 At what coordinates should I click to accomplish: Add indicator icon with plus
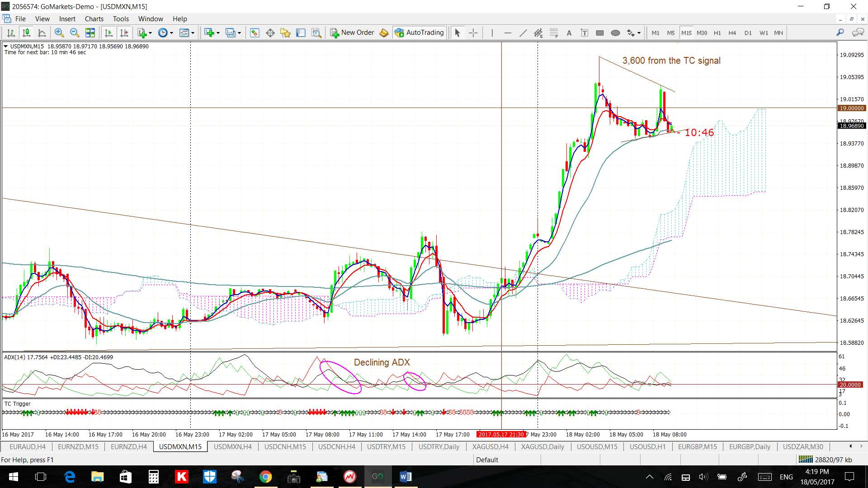(x=142, y=33)
